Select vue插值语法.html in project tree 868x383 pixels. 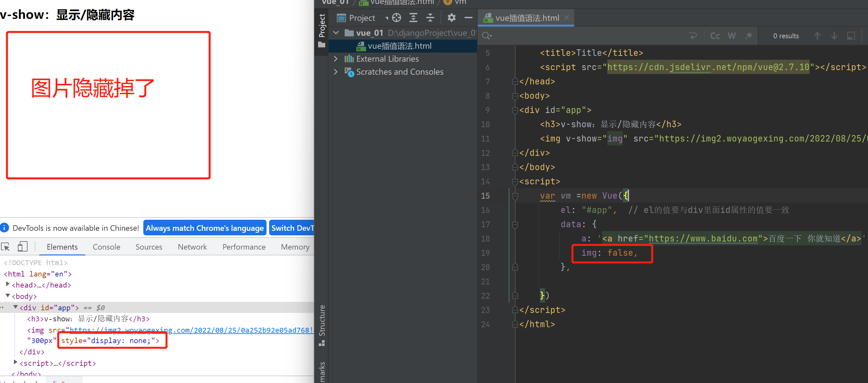click(x=402, y=45)
